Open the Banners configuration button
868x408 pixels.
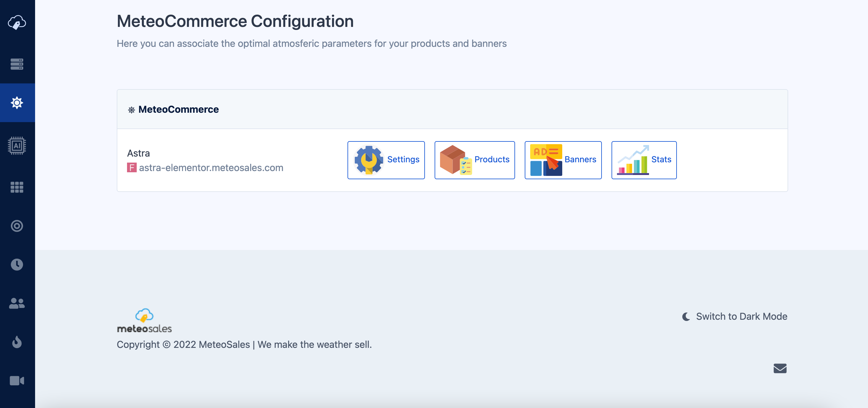pyautogui.click(x=563, y=160)
